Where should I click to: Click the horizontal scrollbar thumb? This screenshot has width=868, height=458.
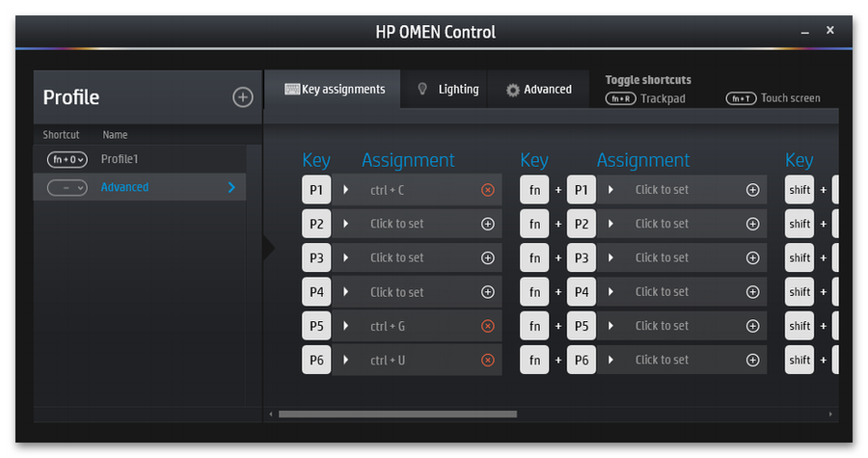pos(397,414)
